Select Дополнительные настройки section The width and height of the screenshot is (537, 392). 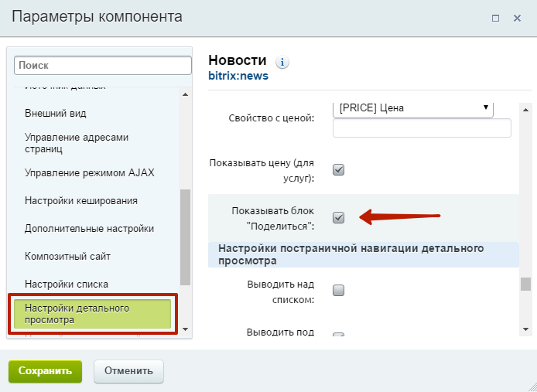(89, 228)
